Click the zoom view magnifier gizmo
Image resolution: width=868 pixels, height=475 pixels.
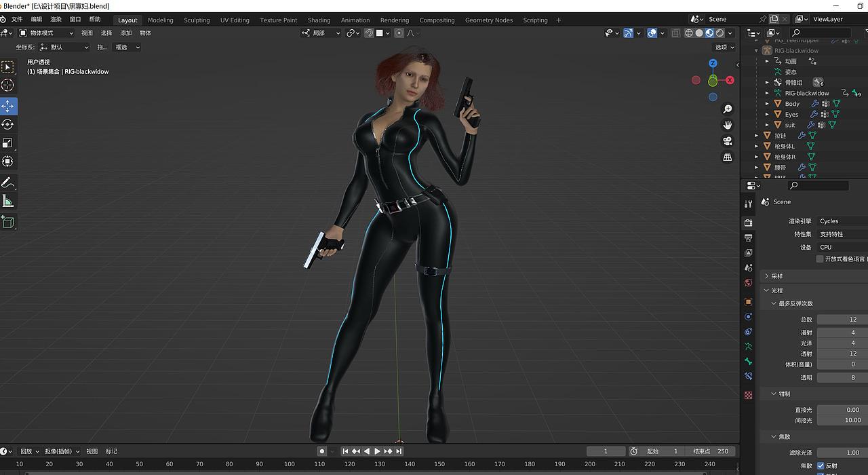(x=728, y=109)
